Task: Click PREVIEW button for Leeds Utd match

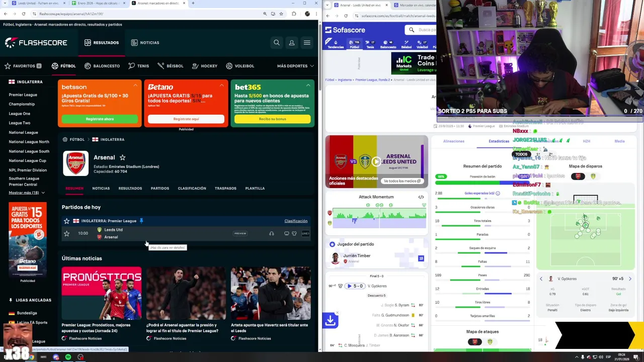Action: click(240, 233)
